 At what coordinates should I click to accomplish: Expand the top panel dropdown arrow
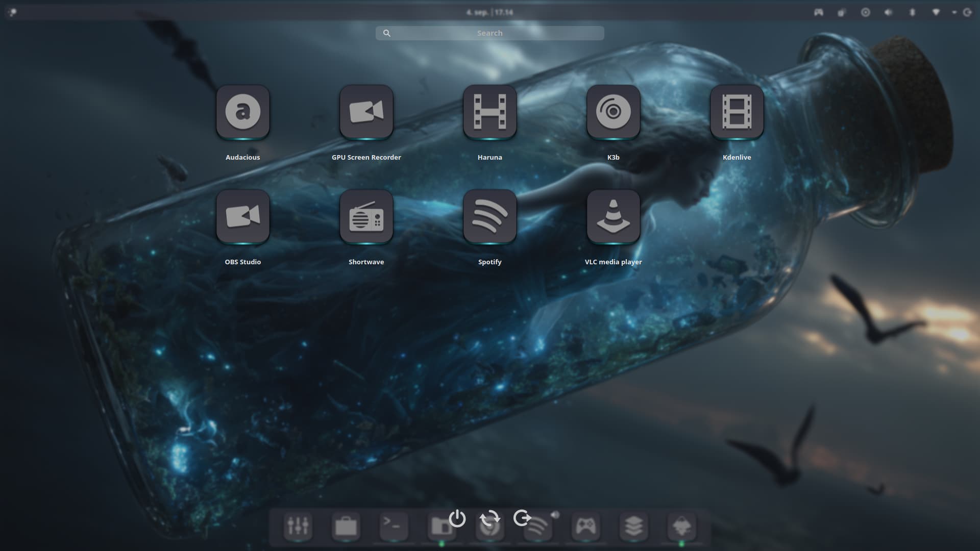coord(954,12)
